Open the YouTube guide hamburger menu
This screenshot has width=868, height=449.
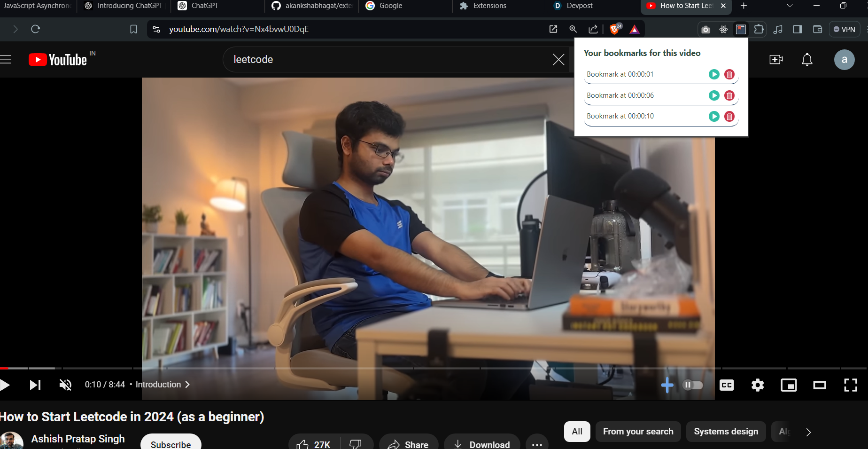(x=6, y=59)
